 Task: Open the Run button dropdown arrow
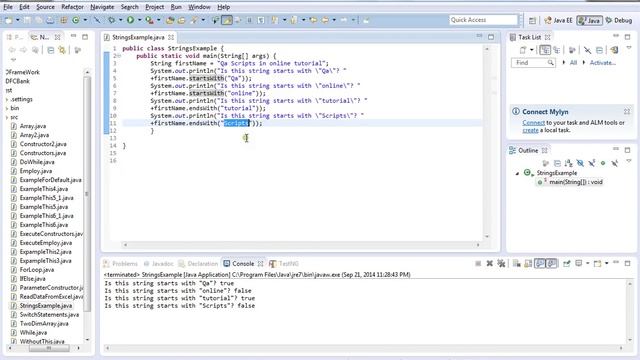click(139, 20)
